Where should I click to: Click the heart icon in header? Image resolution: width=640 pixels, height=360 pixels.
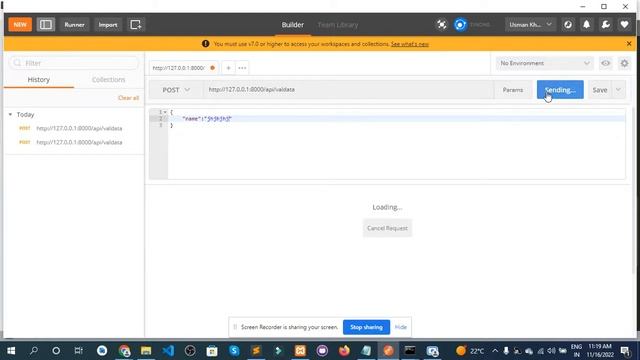pyautogui.click(x=624, y=24)
